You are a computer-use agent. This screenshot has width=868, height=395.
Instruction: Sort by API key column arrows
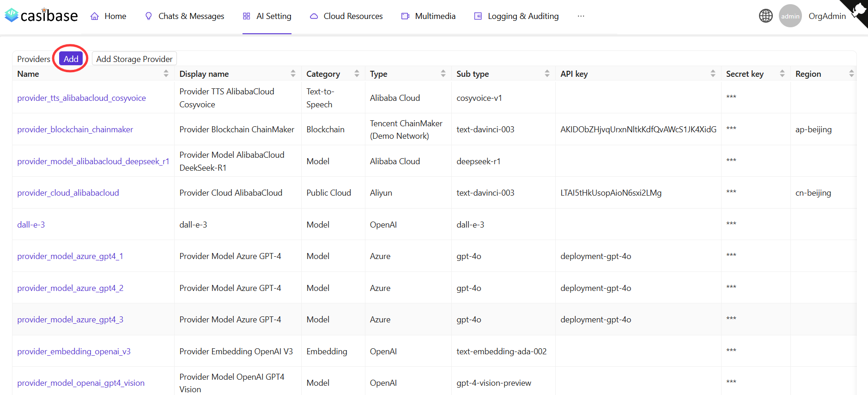[713, 74]
